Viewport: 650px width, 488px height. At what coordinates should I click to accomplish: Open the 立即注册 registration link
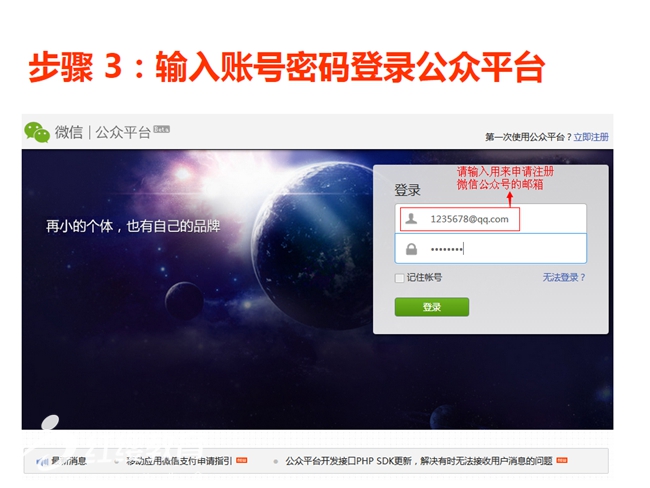[591, 137]
